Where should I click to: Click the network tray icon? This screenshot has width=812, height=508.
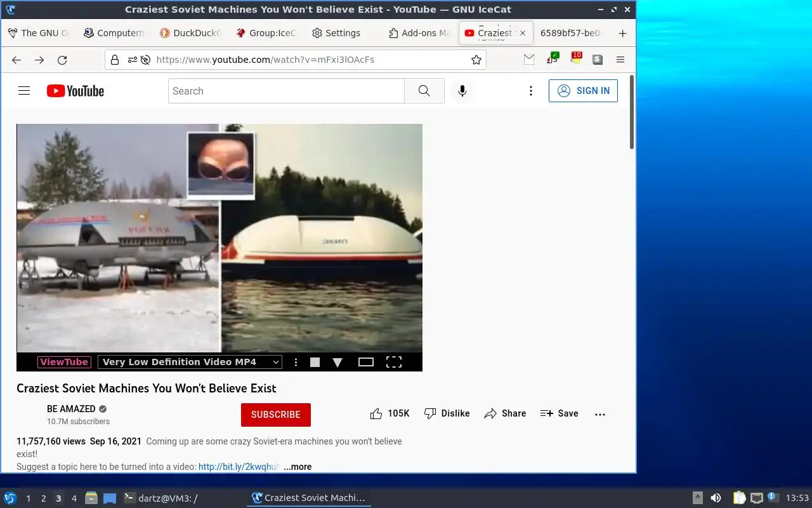[x=756, y=498]
